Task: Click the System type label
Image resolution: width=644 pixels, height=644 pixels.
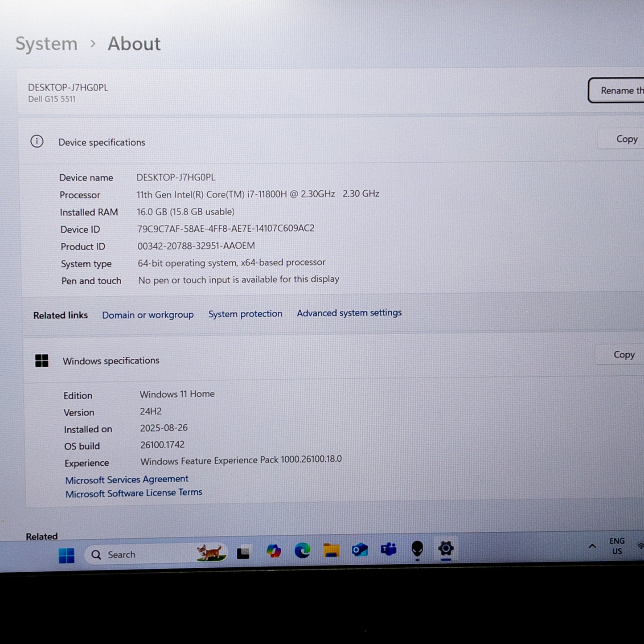Action: [x=86, y=264]
